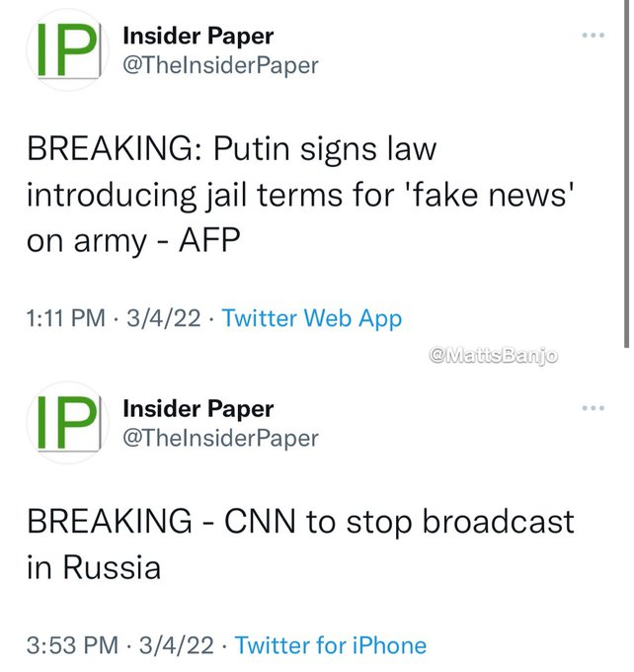Viewport: 634px width, 672px height.
Task: Open Insider Paper name on first tweet
Action: [x=198, y=36]
